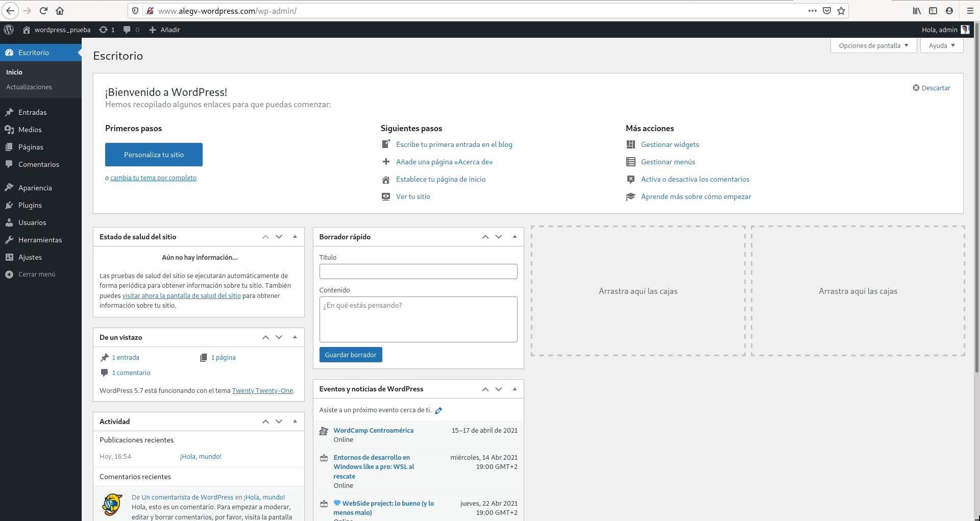This screenshot has width=980, height=521.
Task: Open Firefox account icon
Action: [x=949, y=11]
